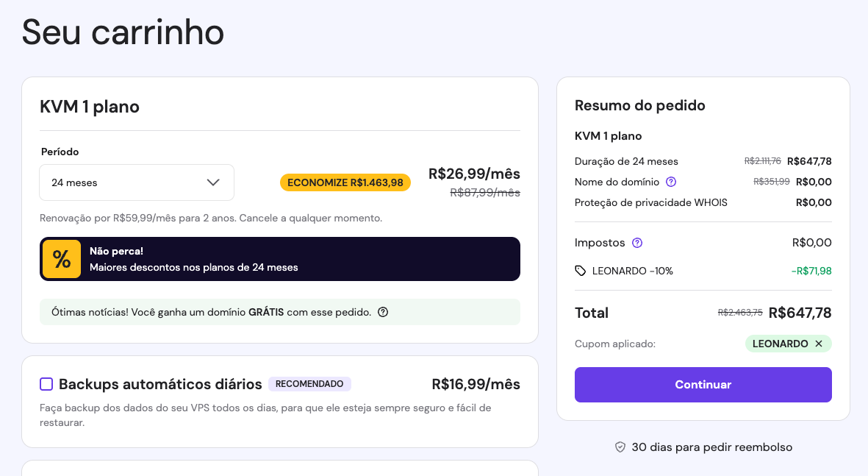Click the 'Backups automáticos diários' title

(x=160, y=384)
